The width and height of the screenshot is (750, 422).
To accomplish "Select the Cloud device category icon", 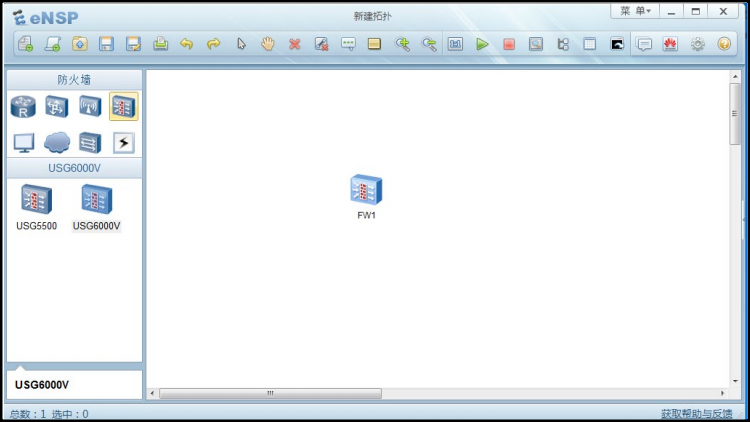I will coord(57,143).
